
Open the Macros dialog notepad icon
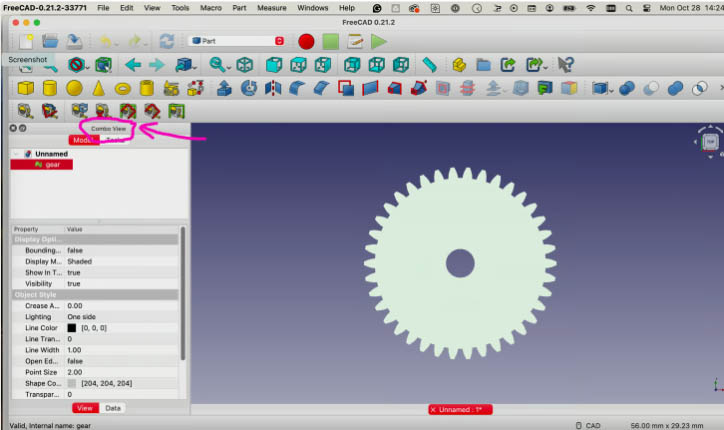pos(355,42)
